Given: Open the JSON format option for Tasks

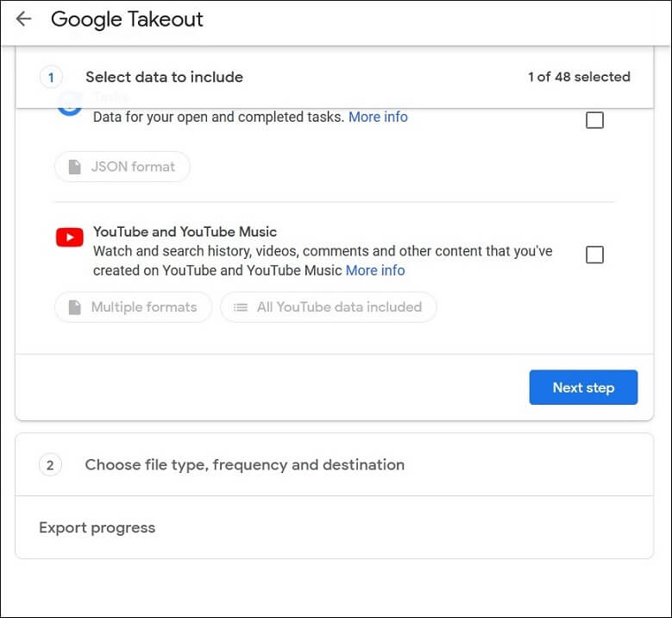Looking at the screenshot, I should 122,167.
